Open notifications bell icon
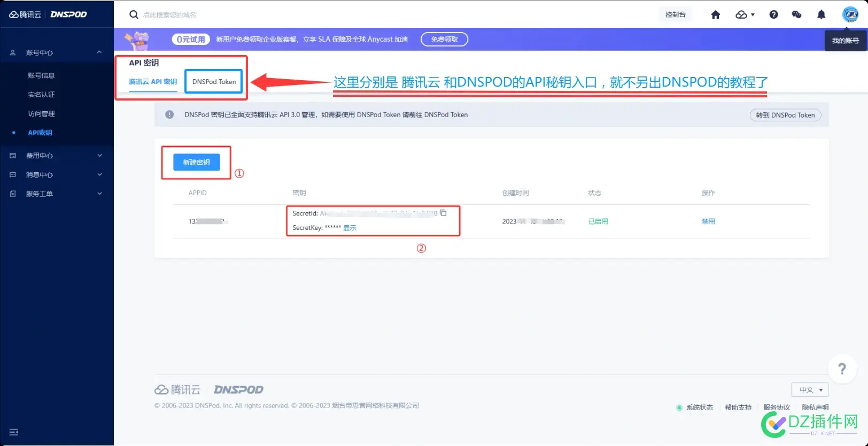868x446 pixels. click(x=821, y=14)
